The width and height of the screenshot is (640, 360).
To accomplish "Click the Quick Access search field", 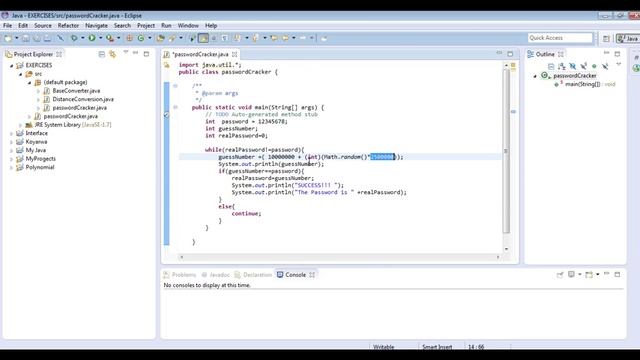I will 560,38.
